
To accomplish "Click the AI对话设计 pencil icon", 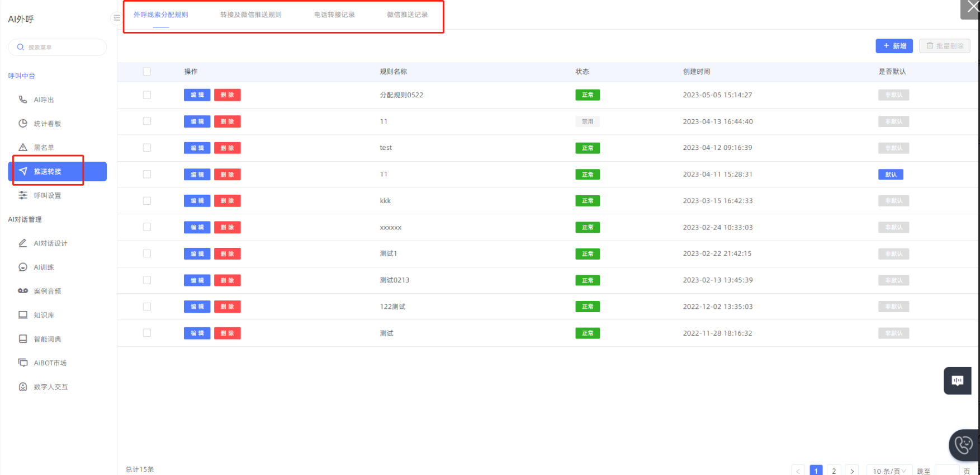I will pos(23,243).
